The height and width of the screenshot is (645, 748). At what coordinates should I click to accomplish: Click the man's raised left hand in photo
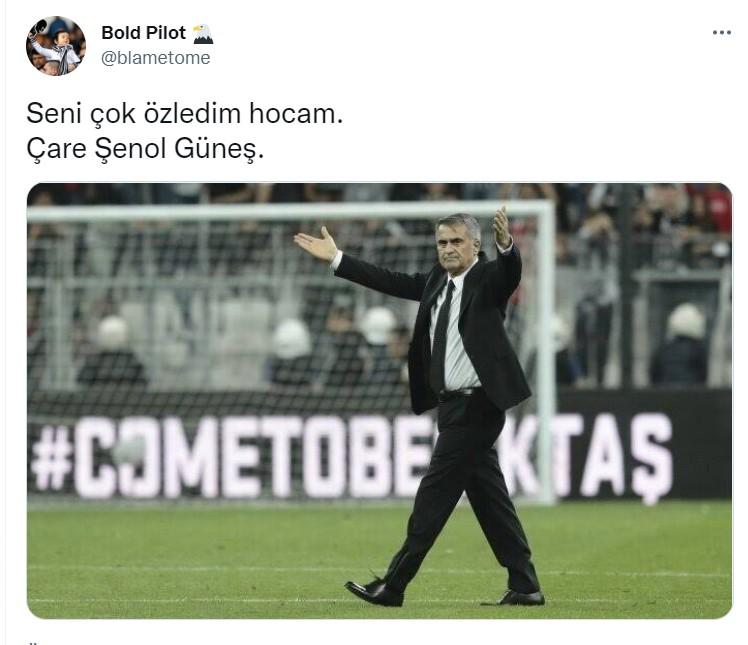pos(502,226)
